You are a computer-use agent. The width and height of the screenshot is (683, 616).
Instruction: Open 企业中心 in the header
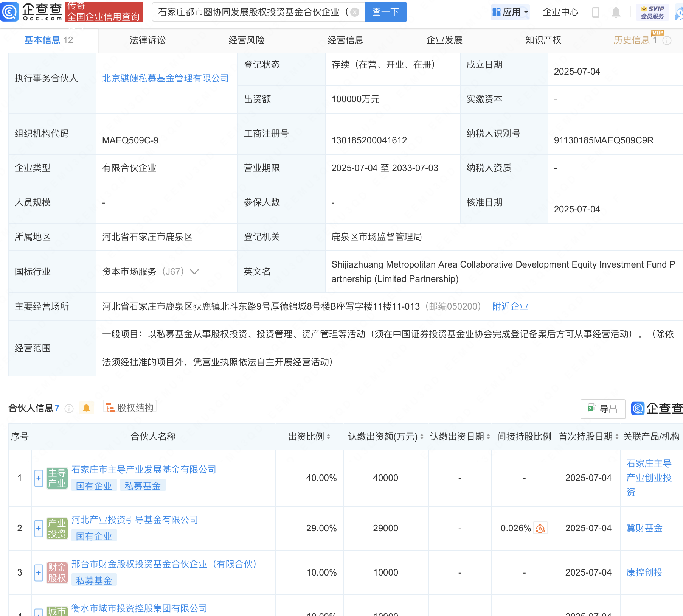click(560, 12)
